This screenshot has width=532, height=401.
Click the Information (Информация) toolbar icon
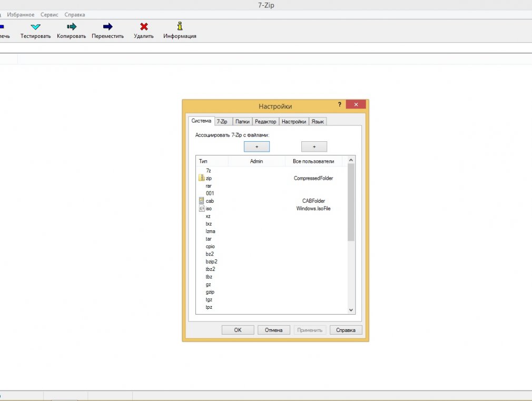pyautogui.click(x=180, y=26)
